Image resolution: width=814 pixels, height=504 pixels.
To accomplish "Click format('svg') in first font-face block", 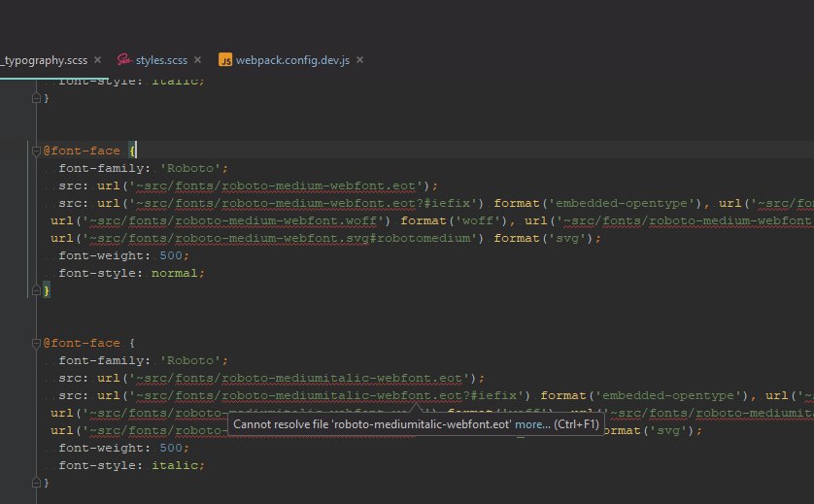I will tap(544, 239).
